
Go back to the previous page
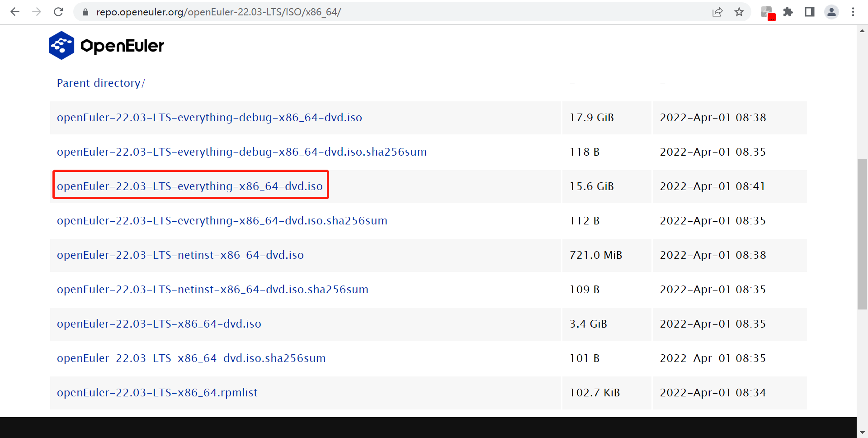[x=15, y=12]
